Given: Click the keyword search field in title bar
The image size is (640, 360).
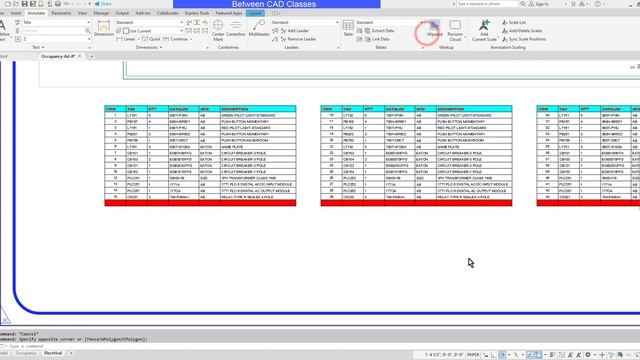Looking at the screenshot, I should [487, 4].
